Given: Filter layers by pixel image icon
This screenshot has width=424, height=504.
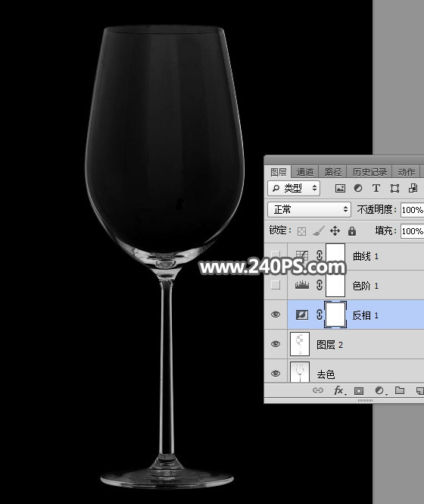Looking at the screenshot, I should (340, 189).
